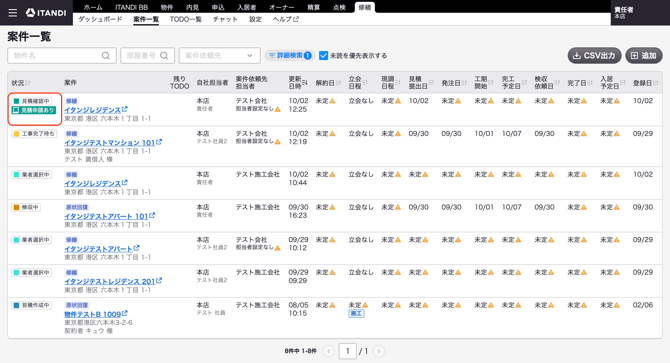670x363 pixels.
Task: Focus the 部屋番号 search field
Action: [147, 56]
